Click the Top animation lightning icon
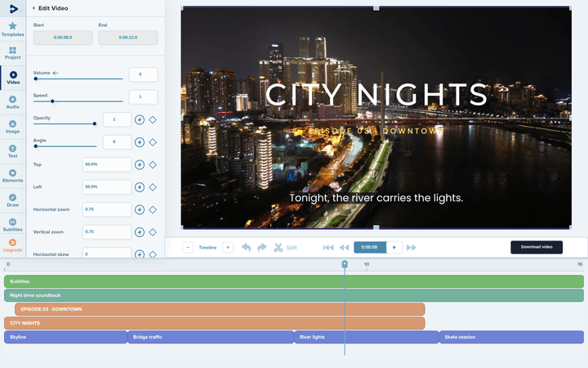This screenshot has height=368, width=588. pos(140,165)
